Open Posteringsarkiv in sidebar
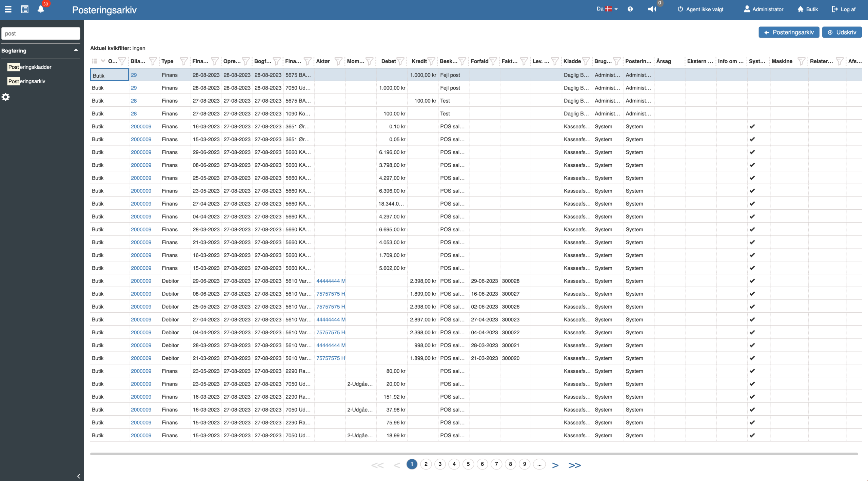Image resolution: width=868 pixels, height=481 pixels. [x=26, y=81]
